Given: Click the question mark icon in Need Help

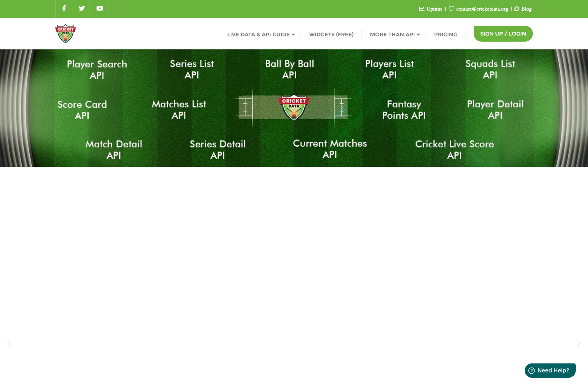Looking at the screenshot, I should pos(531,370).
